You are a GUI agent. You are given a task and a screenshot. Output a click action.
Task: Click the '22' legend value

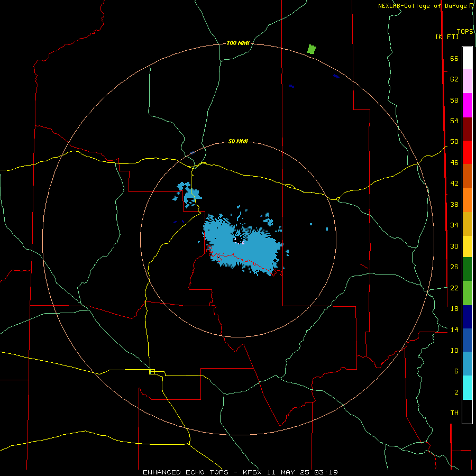(454, 288)
